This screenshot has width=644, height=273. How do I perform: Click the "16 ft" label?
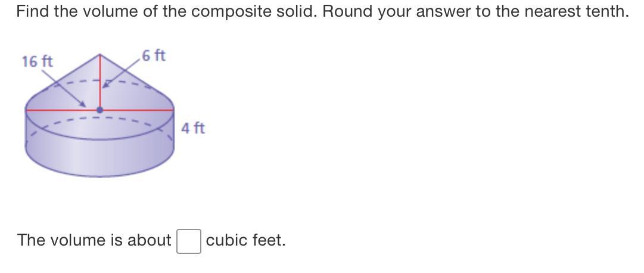(37, 61)
